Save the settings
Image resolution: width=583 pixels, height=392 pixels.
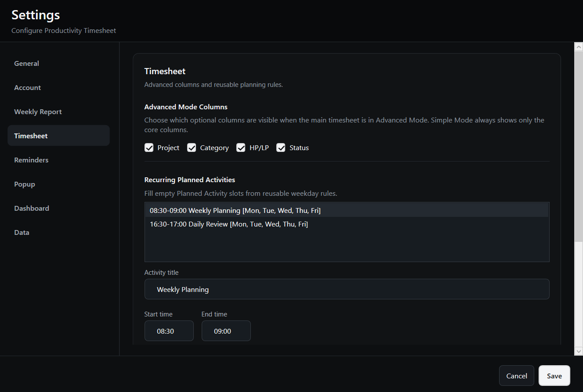pos(554,376)
